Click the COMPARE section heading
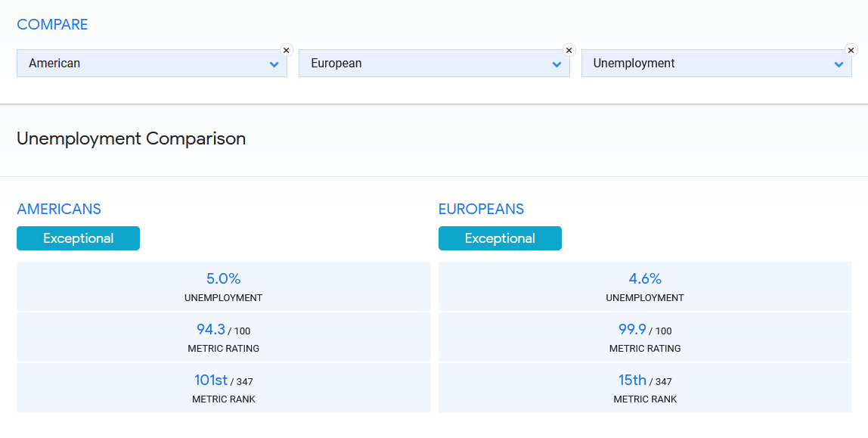 tap(52, 24)
